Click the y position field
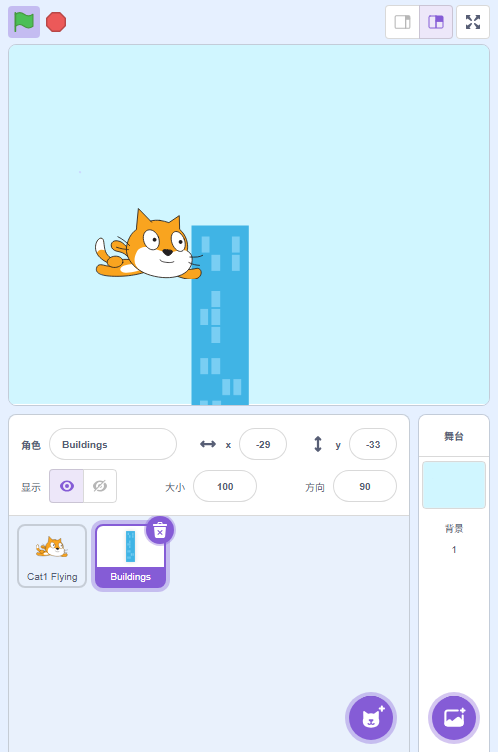Image resolution: width=498 pixels, height=752 pixels. pos(373,445)
